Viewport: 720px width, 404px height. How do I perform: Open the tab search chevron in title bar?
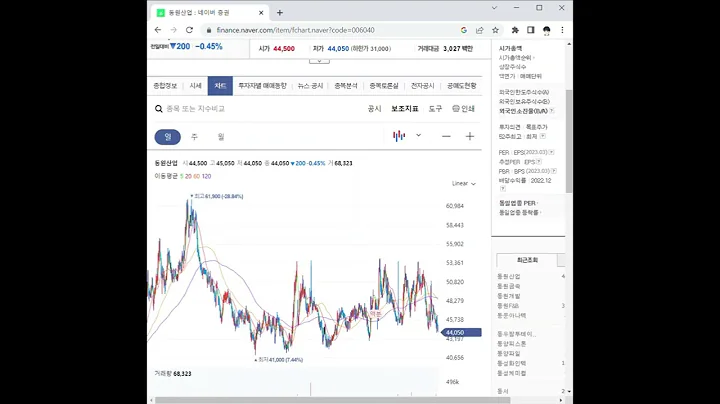point(494,8)
